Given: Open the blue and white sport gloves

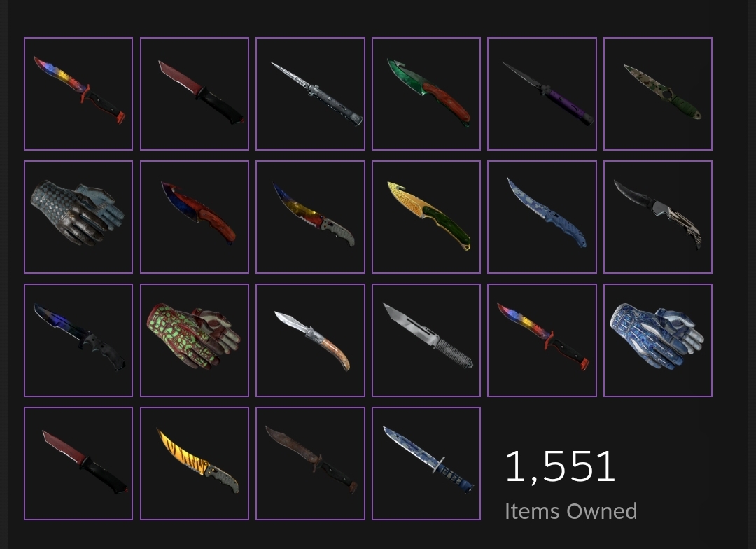Looking at the screenshot, I should [x=657, y=340].
